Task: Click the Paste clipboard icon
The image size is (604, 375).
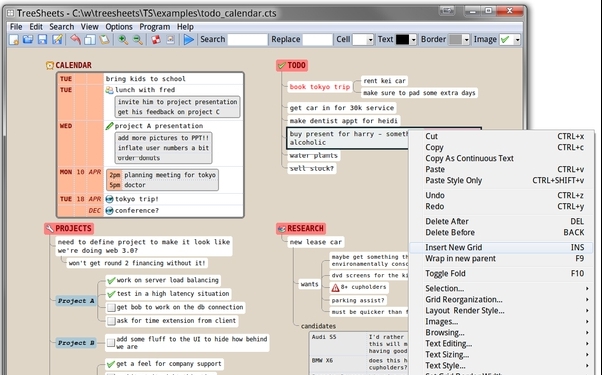Action: pos(104,39)
